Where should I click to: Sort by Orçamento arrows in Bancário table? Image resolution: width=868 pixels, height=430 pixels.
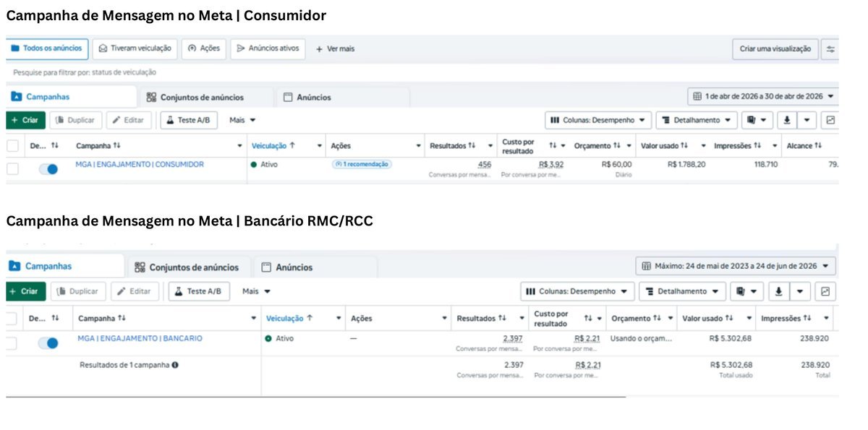pyautogui.click(x=657, y=318)
